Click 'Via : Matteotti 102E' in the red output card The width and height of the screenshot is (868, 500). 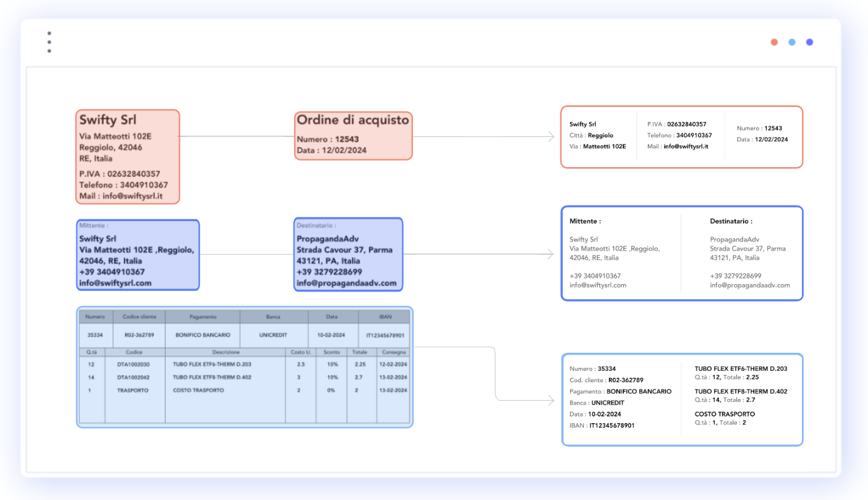coord(598,146)
